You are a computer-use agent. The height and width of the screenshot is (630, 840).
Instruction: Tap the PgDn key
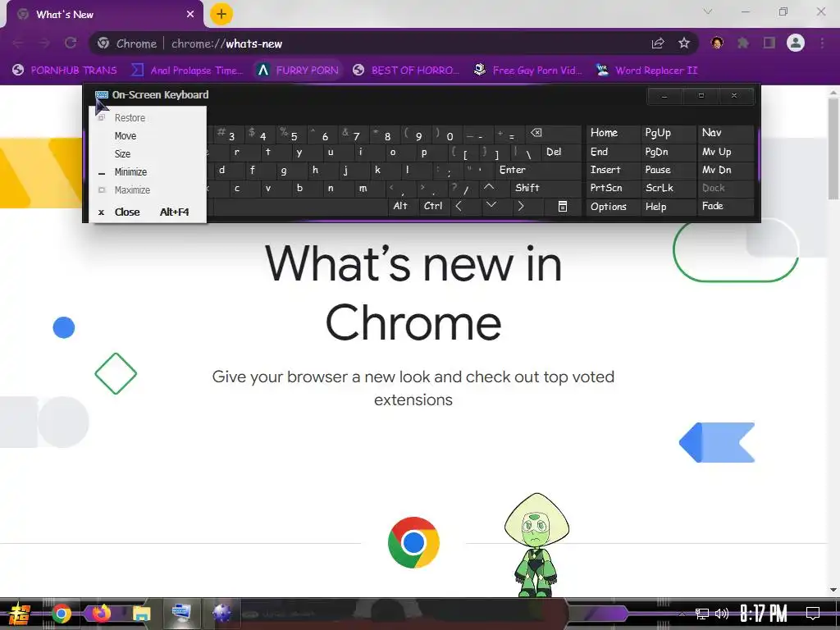[668, 152]
